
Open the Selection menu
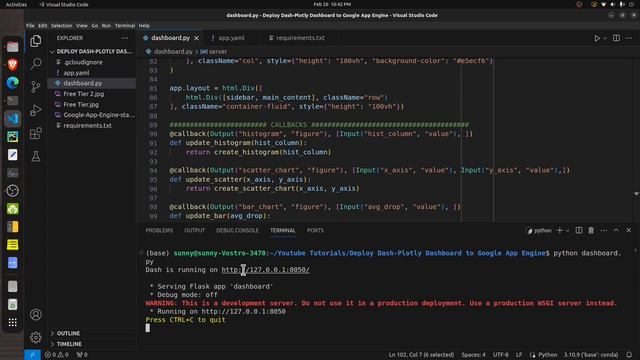tap(62, 25)
